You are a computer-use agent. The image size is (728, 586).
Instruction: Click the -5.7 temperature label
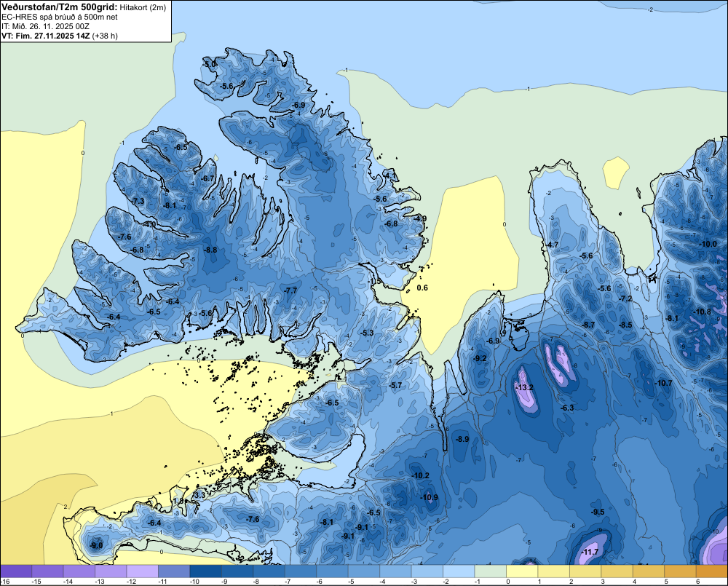coord(395,386)
